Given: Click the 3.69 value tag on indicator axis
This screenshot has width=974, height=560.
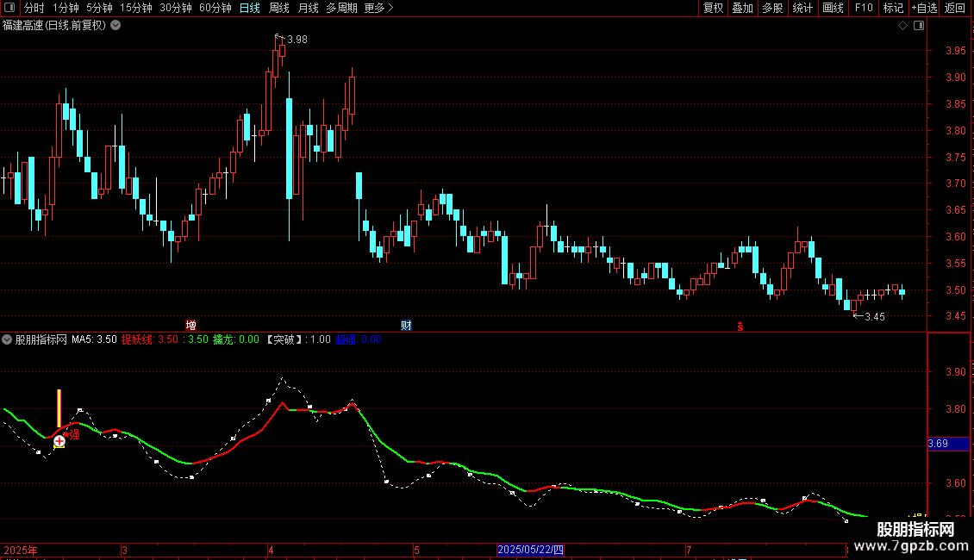Looking at the screenshot, I should tap(948, 444).
